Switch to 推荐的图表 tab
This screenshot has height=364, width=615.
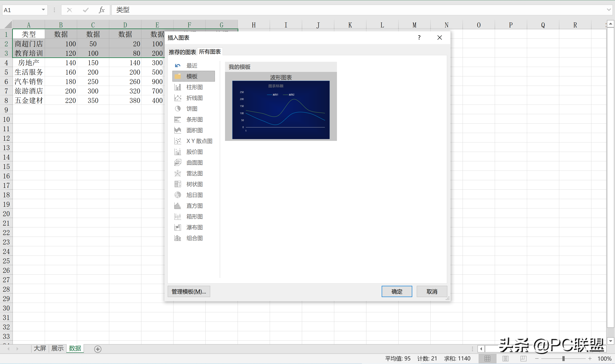(x=182, y=52)
